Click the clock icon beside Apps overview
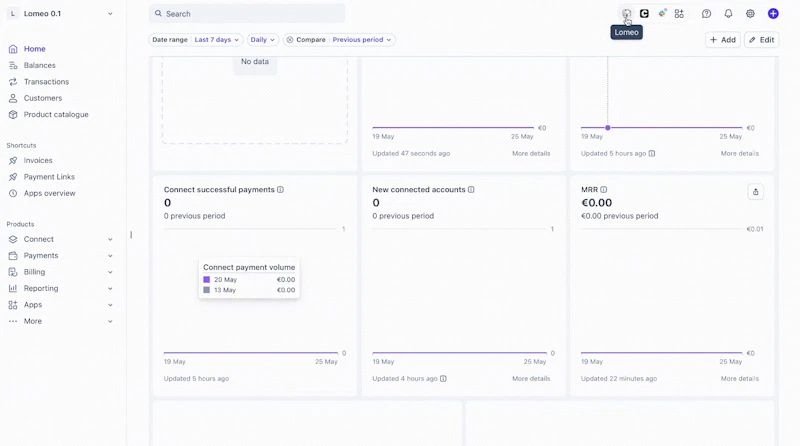Screen dimensions: 800x446 13,193
